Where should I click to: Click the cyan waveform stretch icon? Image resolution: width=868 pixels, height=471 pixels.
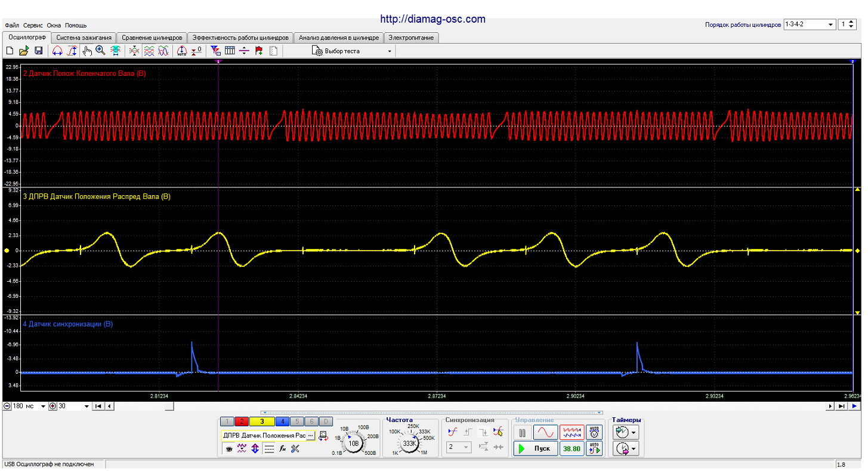(115, 51)
